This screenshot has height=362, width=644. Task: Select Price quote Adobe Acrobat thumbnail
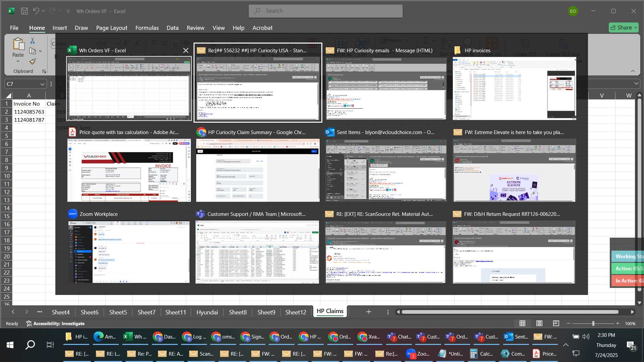point(129,170)
